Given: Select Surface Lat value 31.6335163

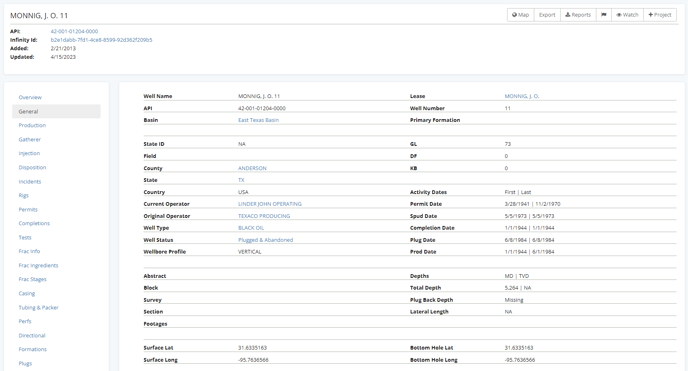Looking at the screenshot, I should pos(252,348).
